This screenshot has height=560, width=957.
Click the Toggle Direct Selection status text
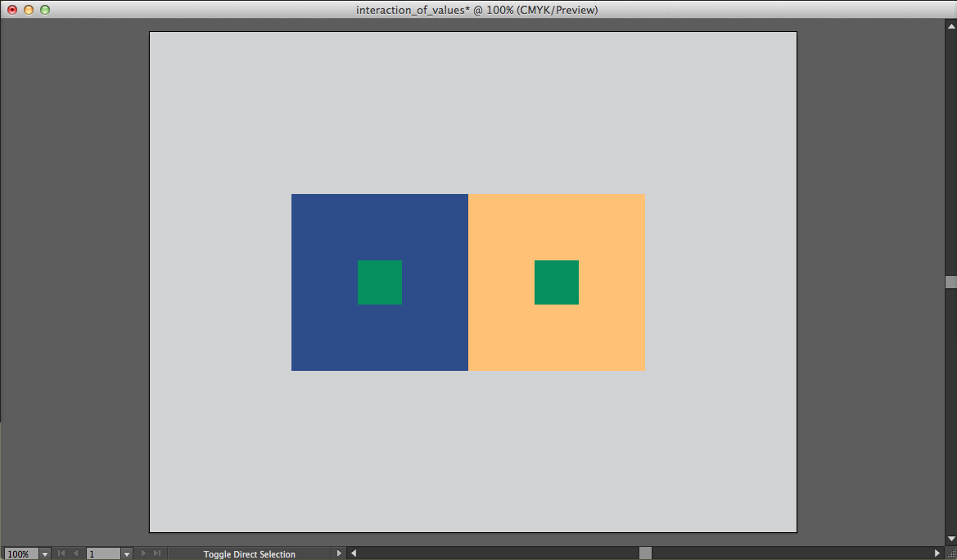click(x=249, y=554)
